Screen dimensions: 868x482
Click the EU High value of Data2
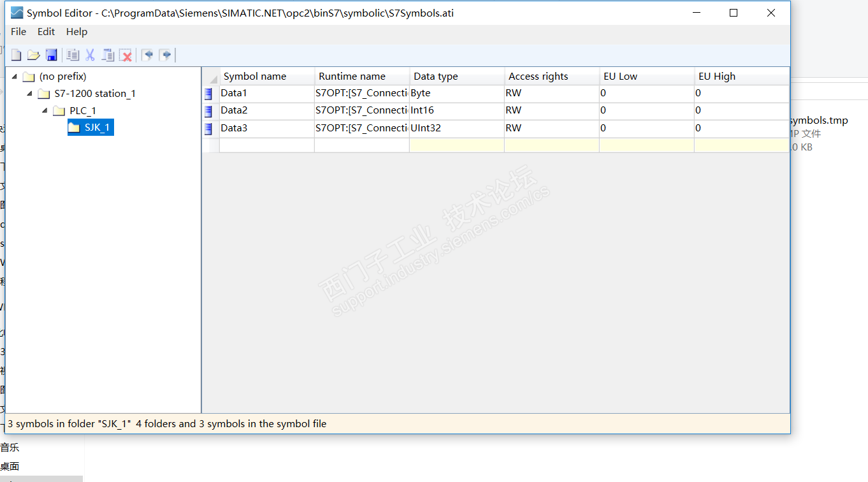click(741, 111)
